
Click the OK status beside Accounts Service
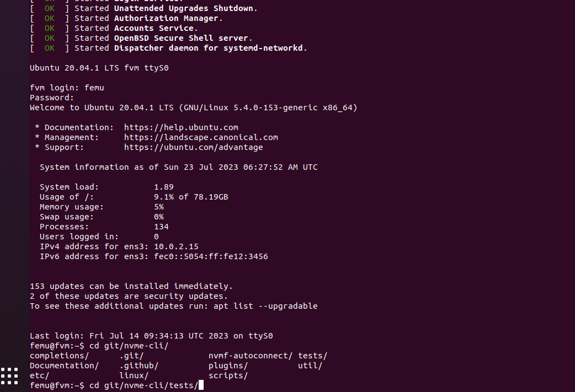coord(50,28)
